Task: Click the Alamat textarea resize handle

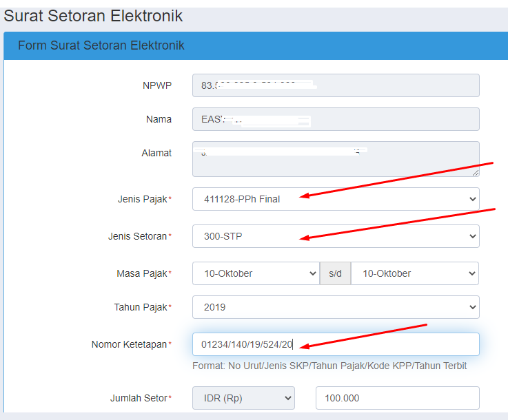Action: (476, 173)
